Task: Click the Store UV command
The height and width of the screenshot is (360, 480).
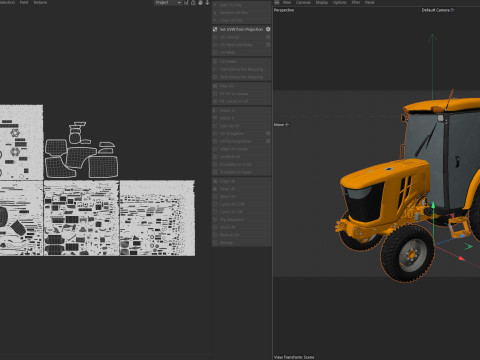Action: tap(242, 227)
